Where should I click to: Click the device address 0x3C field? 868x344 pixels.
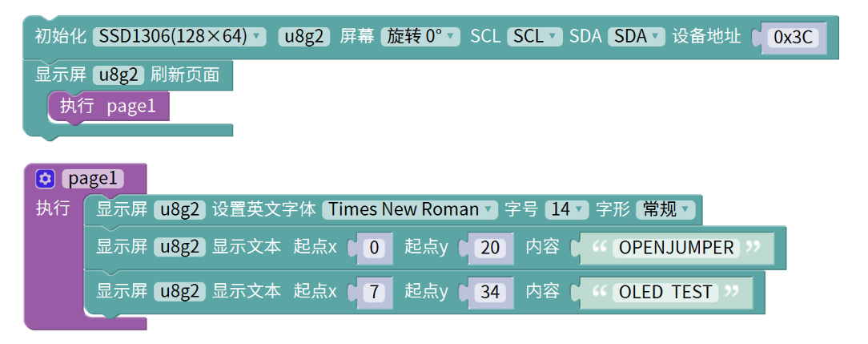(793, 37)
